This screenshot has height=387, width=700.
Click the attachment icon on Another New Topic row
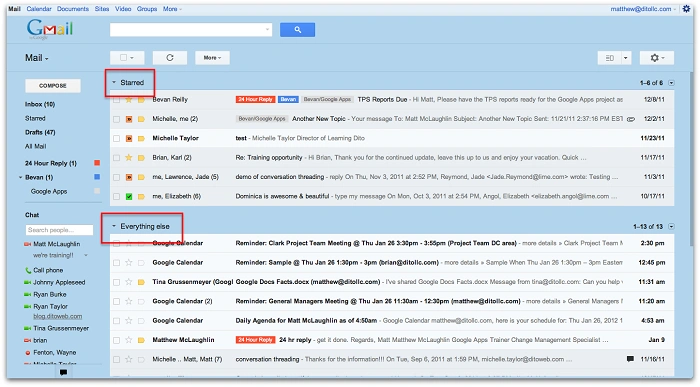(x=631, y=119)
